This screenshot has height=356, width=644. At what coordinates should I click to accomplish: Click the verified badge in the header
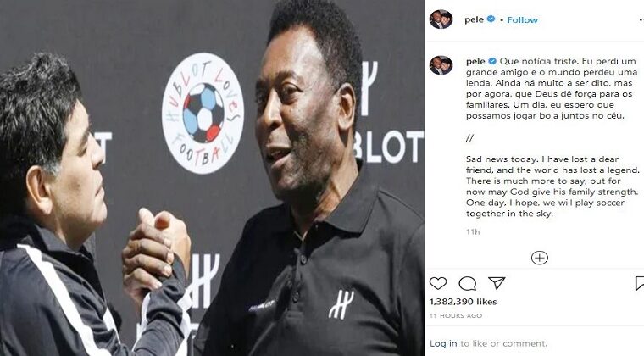[491, 19]
